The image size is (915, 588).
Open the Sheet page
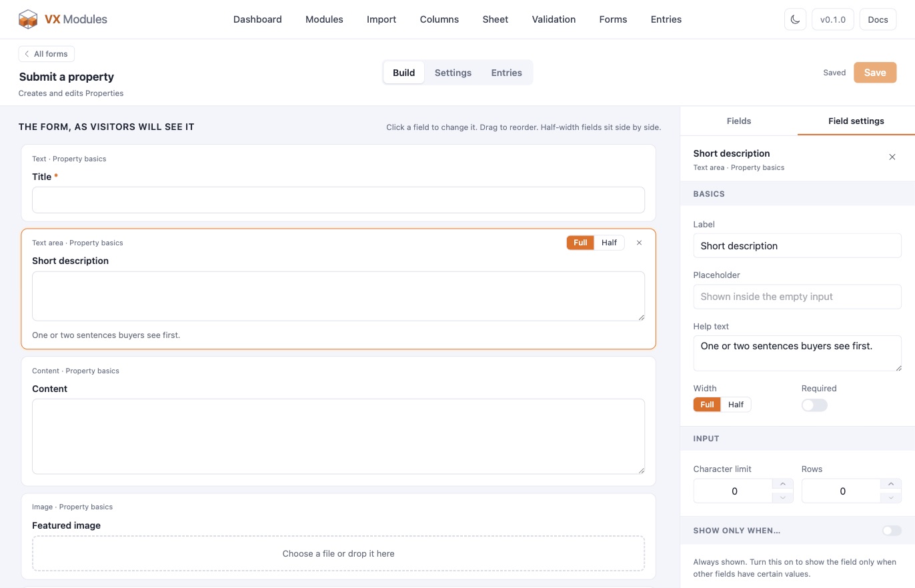coord(496,19)
